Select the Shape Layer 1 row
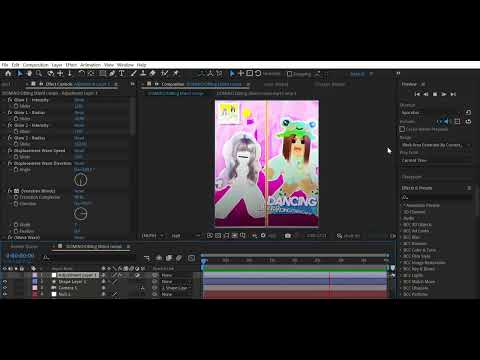Viewport: 480px width, 360px height. (x=72, y=282)
